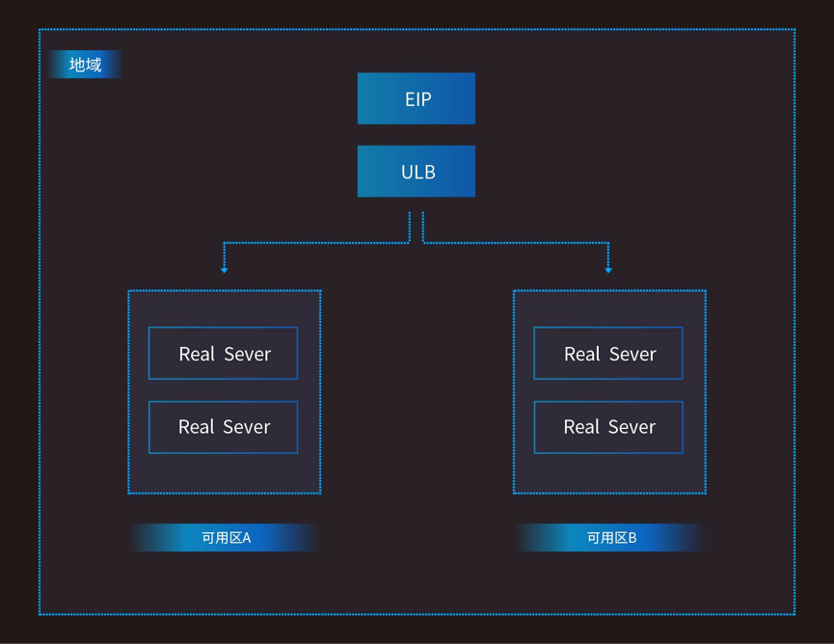Select the upper Real Sever in 可用区A
The height and width of the screenshot is (644, 834).
coord(223,353)
